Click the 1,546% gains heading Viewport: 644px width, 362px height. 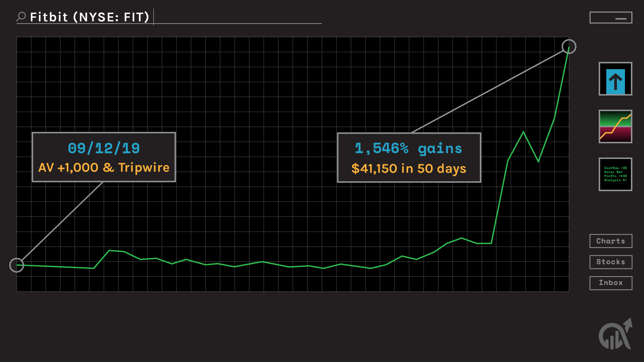[409, 148]
